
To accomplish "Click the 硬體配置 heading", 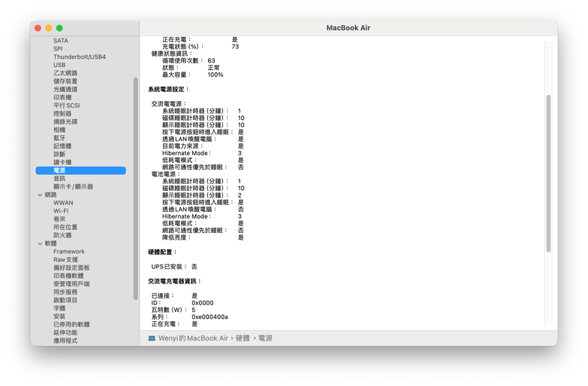I will 162,252.
